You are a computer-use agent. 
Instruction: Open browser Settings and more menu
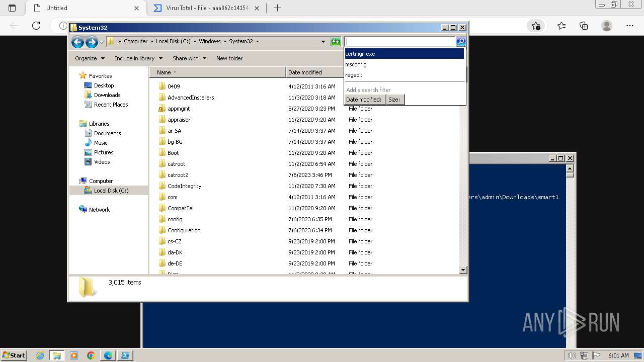(x=630, y=26)
